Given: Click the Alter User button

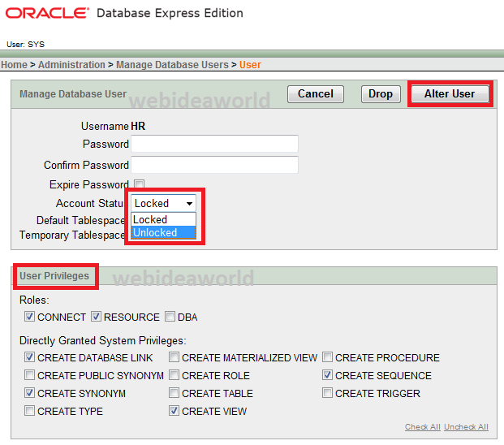Looking at the screenshot, I should point(450,94).
